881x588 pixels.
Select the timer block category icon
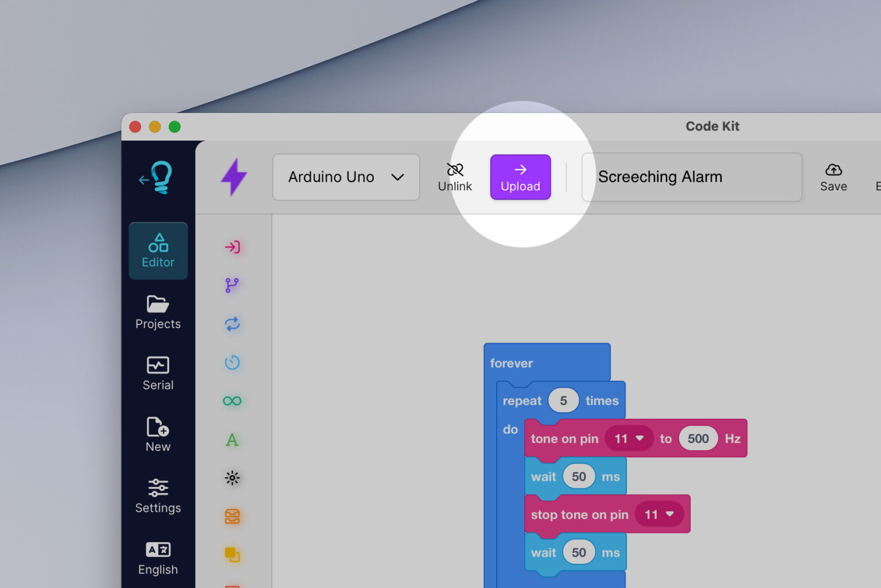click(x=232, y=362)
